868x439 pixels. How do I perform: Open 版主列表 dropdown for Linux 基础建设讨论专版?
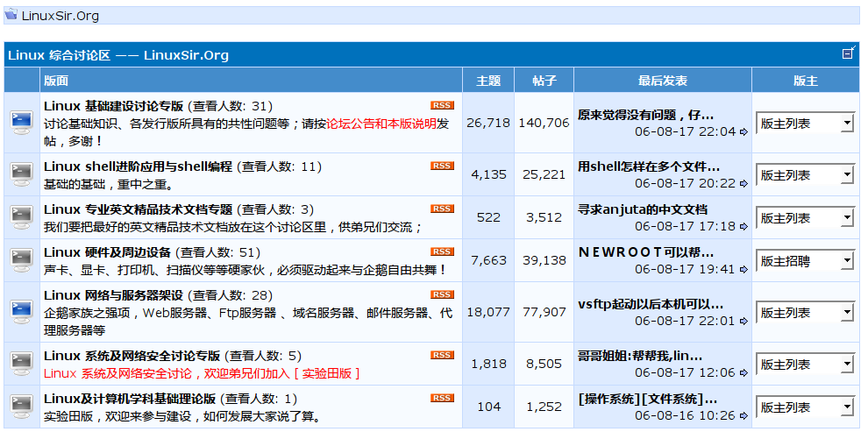pyautogui.click(x=806, y=123)
